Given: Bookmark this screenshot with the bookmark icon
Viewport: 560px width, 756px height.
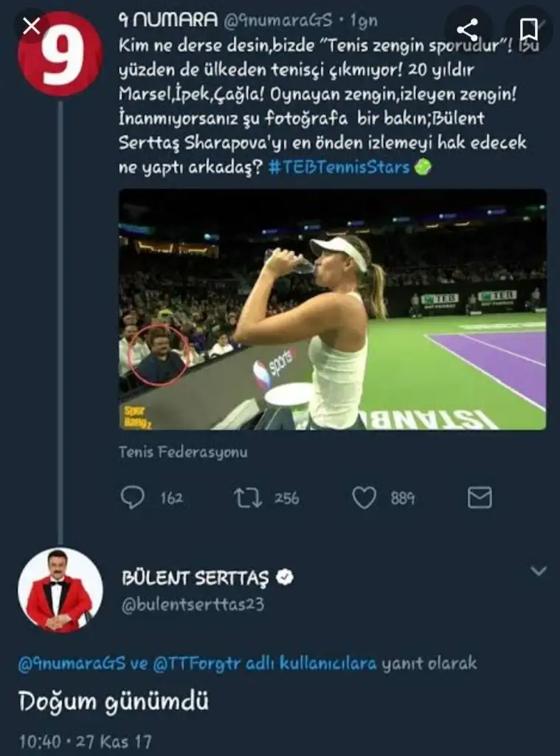Looking at the screenshot, I should click(x=528, y=30).
